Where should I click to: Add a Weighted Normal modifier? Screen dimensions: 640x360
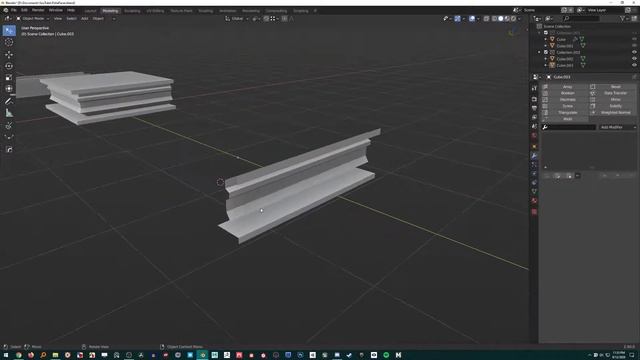point(613,113)
